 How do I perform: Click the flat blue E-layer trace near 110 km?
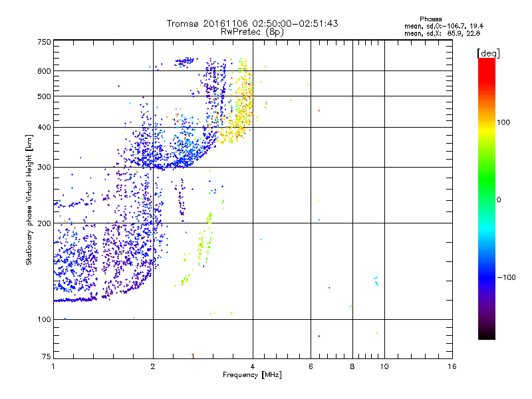(75, 300)
